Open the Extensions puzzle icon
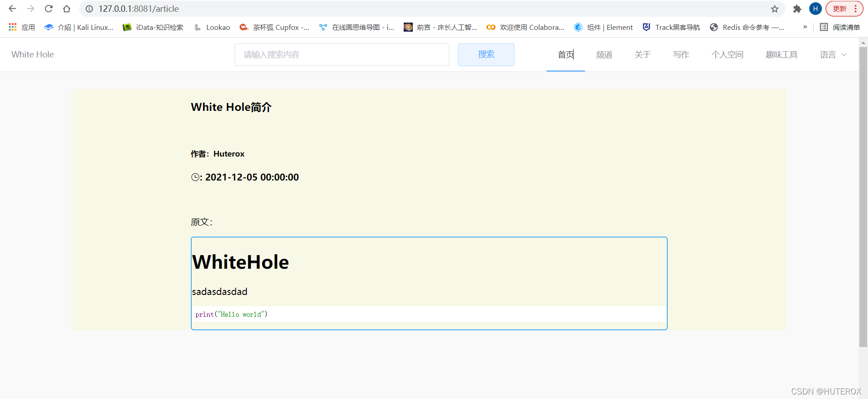This screenshot has height=399, width=868. pyautogui.click(x=797, y=9)
